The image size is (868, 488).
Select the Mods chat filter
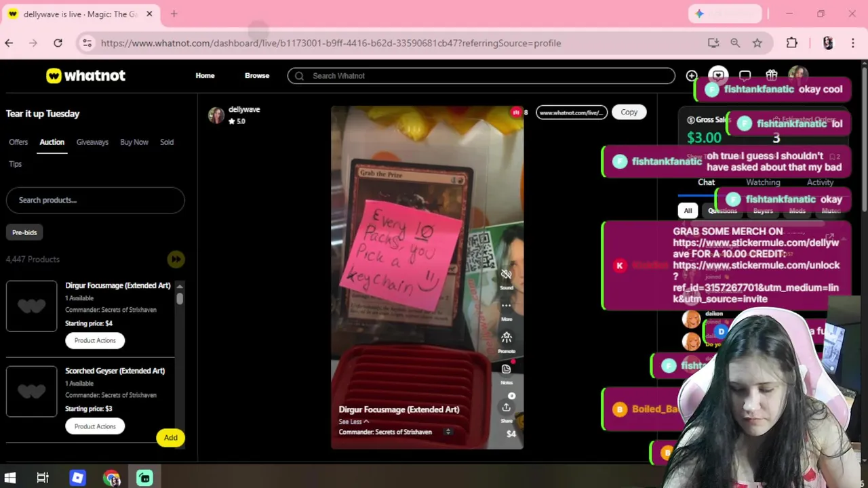click(797, 211)
